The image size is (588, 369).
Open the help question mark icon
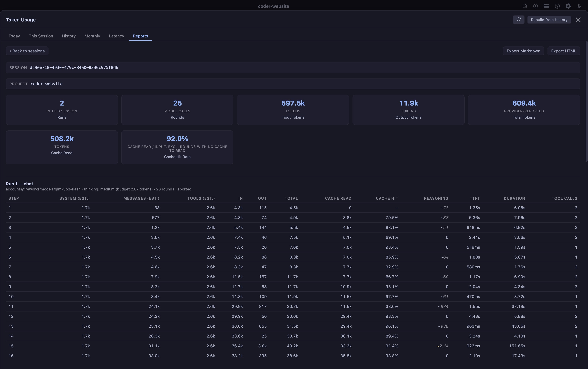[x=557, y=6]
